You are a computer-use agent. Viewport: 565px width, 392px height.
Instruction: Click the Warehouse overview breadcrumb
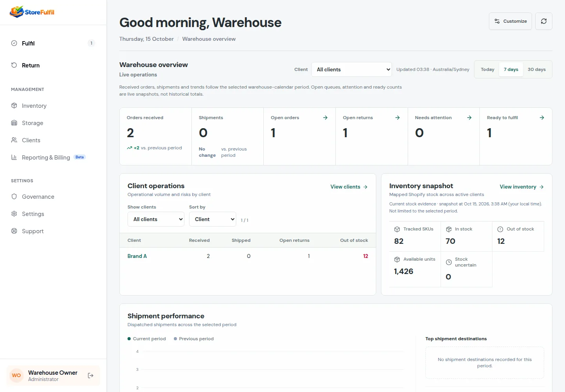209,39
